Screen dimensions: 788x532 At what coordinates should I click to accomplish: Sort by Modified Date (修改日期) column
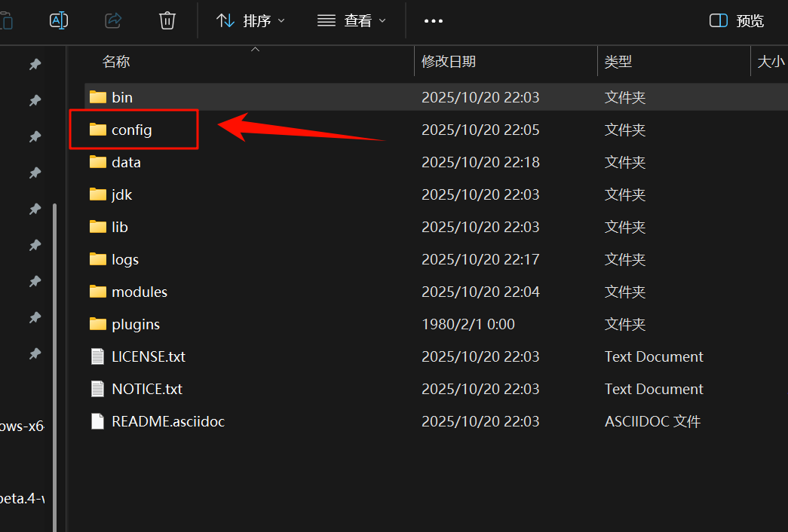coord(449,62)
